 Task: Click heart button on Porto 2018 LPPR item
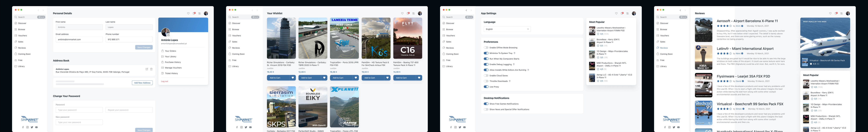click(356, 78)
